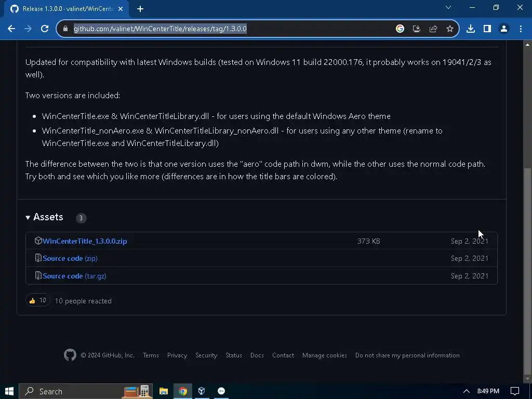This screenshot has height=399, width=532.
Task: Open tab search dropdown arrow
Action: pos(448,7)
